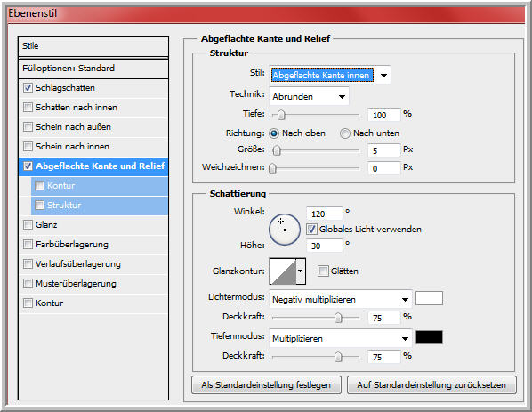532x412 pixels.
Task: Click the angle dial light direction control
Action: [x=285, y=230]
